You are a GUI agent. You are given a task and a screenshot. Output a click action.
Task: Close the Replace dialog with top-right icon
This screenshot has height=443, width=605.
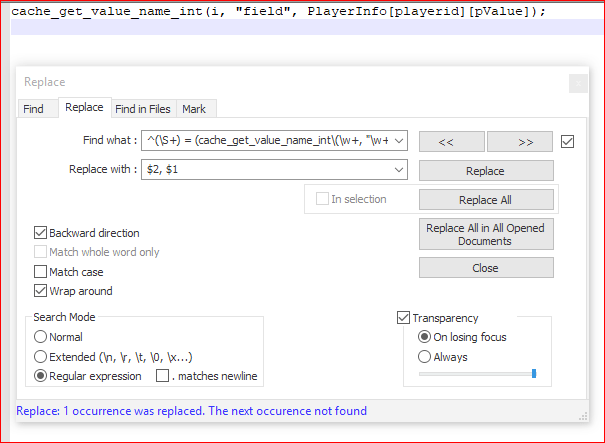coord(577,83)
